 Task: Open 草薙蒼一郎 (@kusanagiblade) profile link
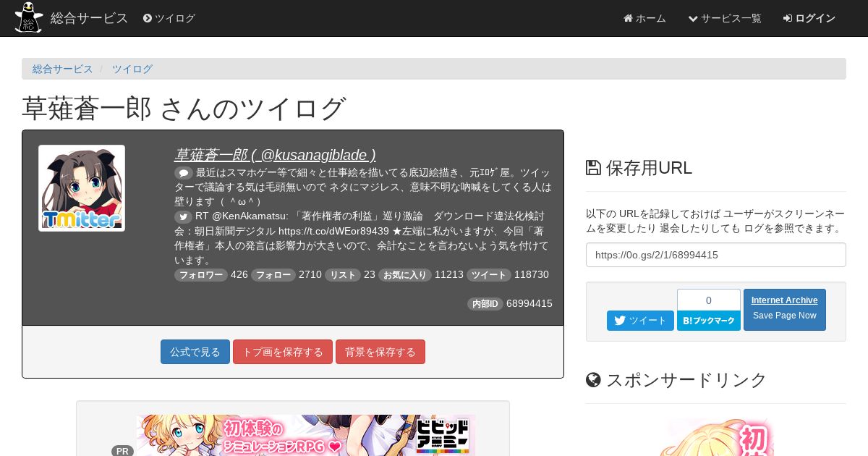275,155
